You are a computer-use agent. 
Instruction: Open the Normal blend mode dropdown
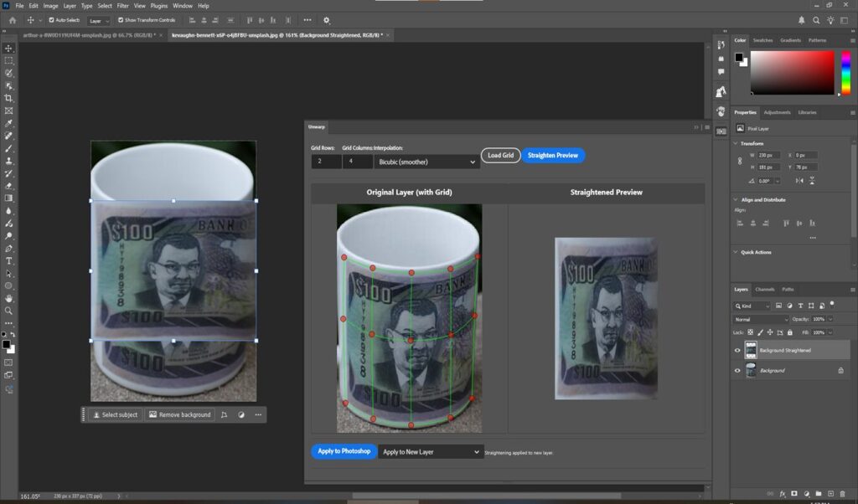(761, 319)
